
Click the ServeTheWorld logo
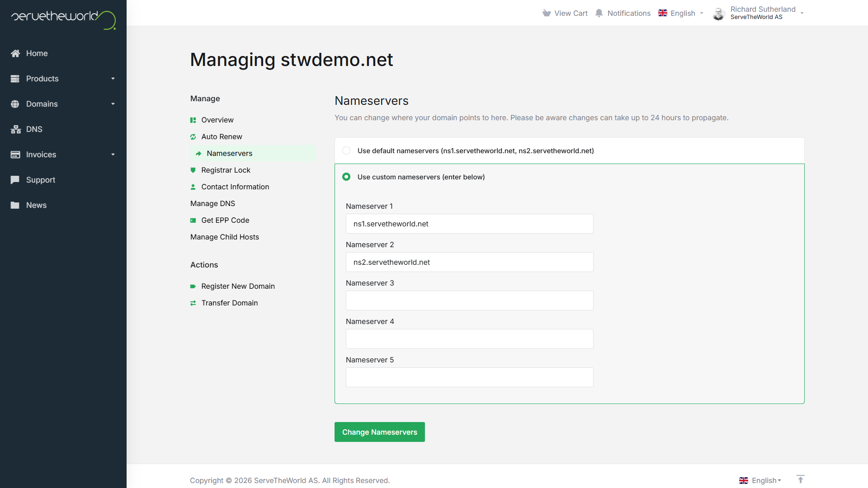click(63, 19)
